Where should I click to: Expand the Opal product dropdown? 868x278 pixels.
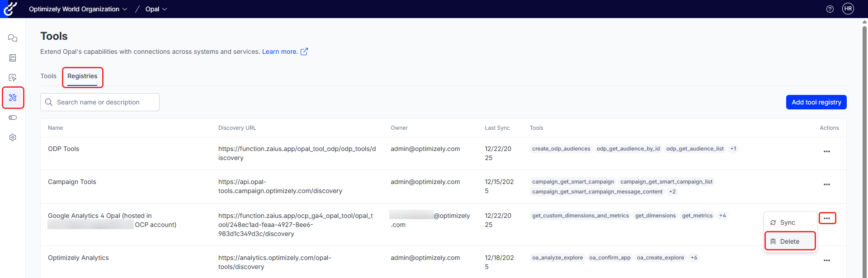point(156,9)
